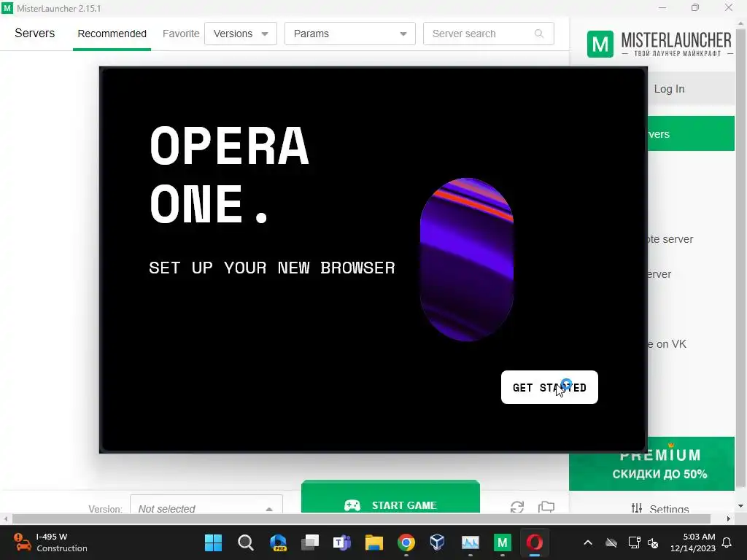Open the Premium discounts banner
747x560 pixels.
[x=651, y=464]
